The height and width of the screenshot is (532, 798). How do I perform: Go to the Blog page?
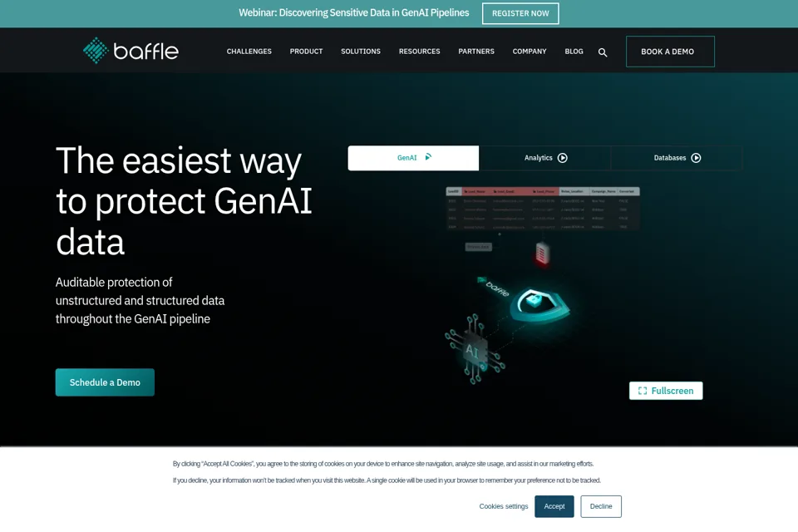click(x=574, y=52)
